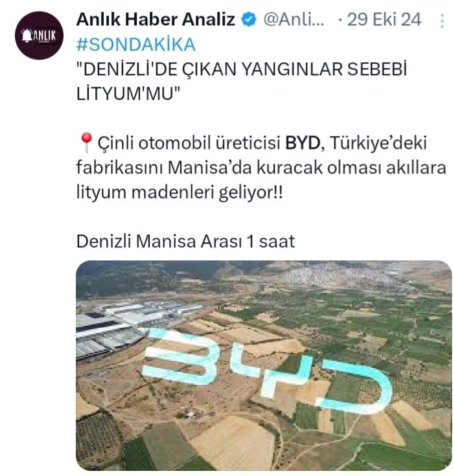
Task: Open the three-dot more options menu
Action: [x=442, y=21]
